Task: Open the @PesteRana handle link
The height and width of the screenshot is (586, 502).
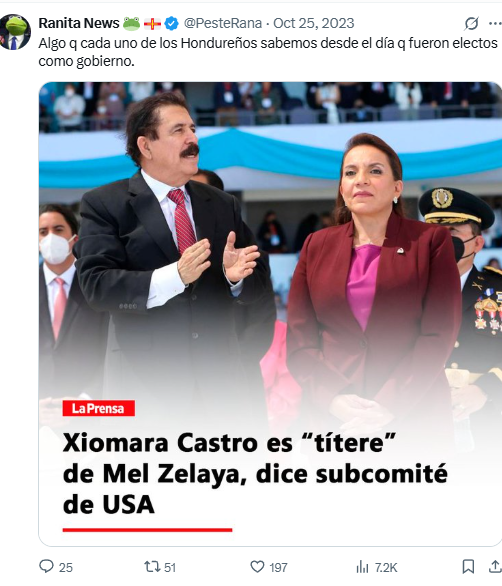Action: [223, 23]
